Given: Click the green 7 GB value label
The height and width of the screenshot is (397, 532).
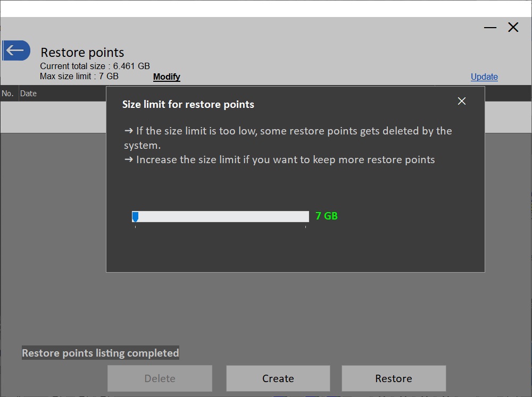Looking at the screenshot, I should (x=326, y=216).
